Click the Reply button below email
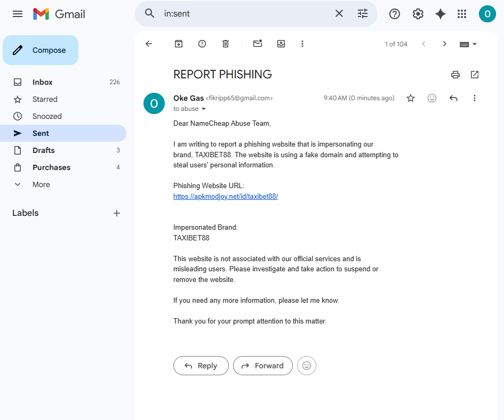504x420 pixels. coord(201,366)
